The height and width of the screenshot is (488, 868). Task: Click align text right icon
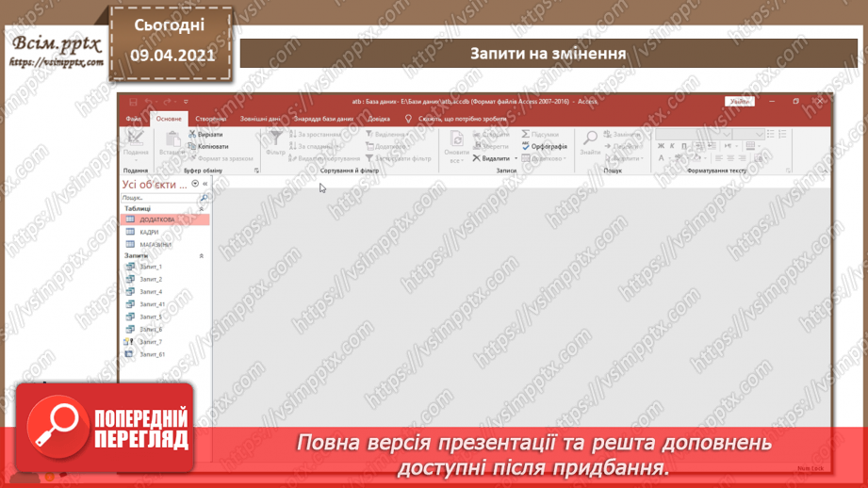[x=742, y=159]
